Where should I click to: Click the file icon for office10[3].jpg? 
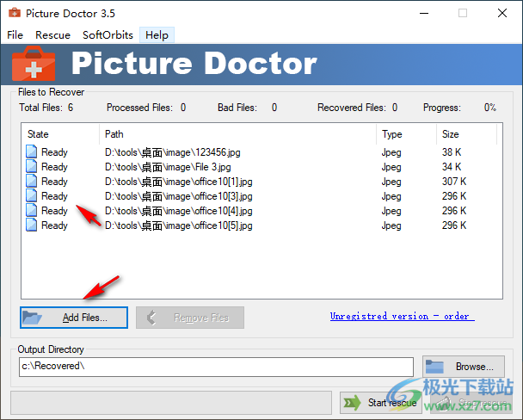31,195
